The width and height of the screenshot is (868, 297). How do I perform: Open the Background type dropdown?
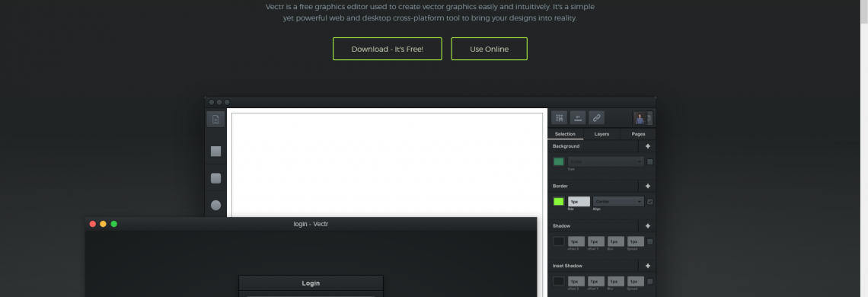605,161
